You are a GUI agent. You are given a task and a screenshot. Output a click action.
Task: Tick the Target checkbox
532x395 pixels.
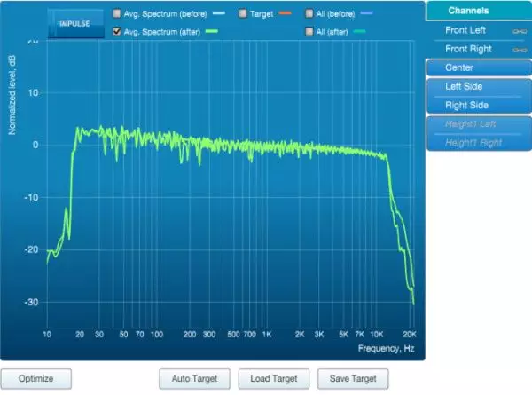[x=245, y=15]
